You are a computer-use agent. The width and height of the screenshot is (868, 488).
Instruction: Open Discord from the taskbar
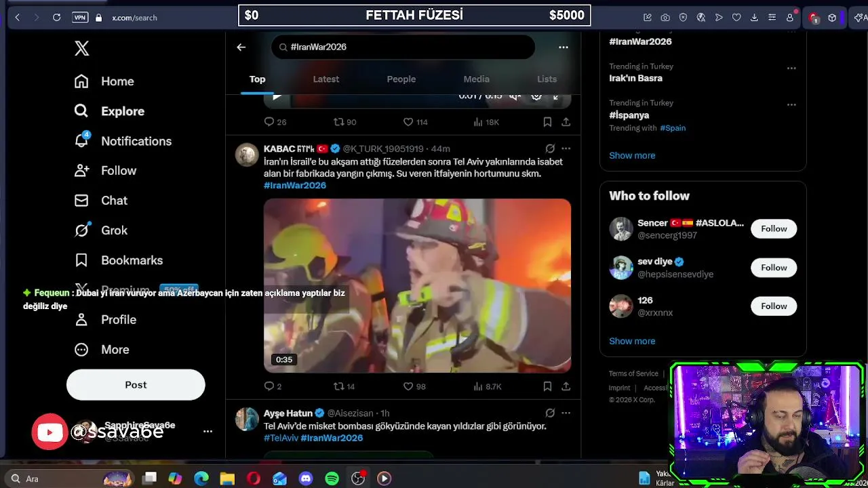(306, 479)
